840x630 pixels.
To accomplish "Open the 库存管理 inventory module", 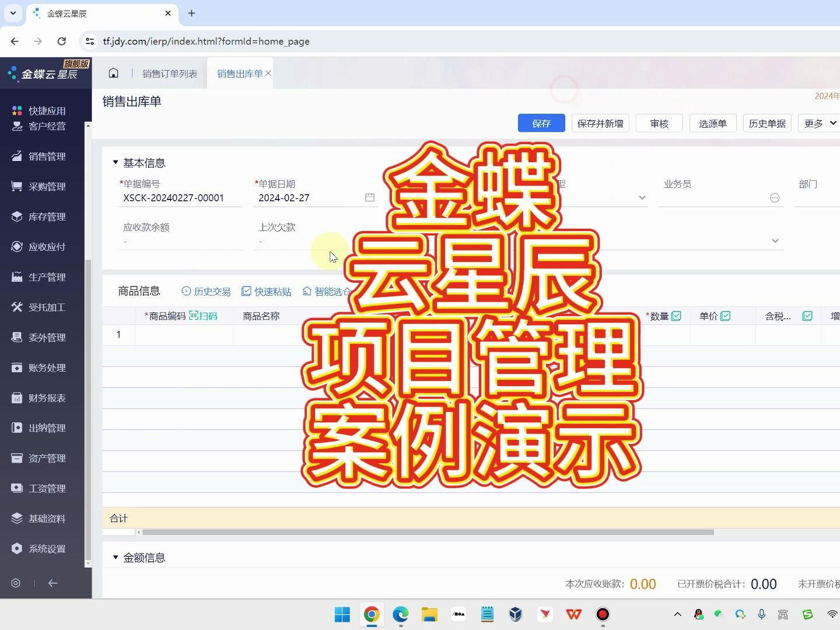I will pos(40,216).
